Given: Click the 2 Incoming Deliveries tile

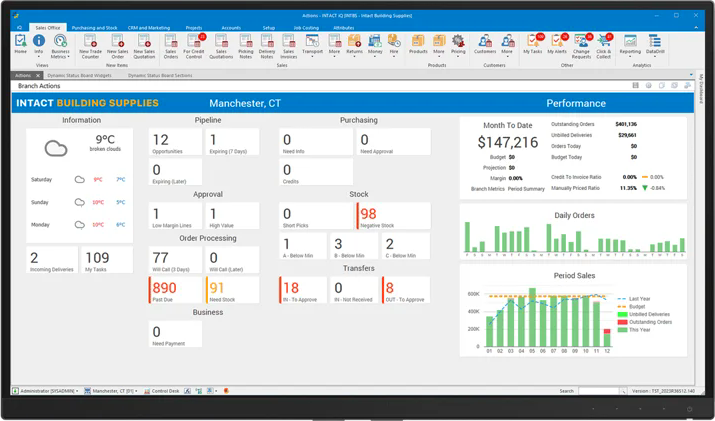Looking at the screenshot, I should 52,260.
